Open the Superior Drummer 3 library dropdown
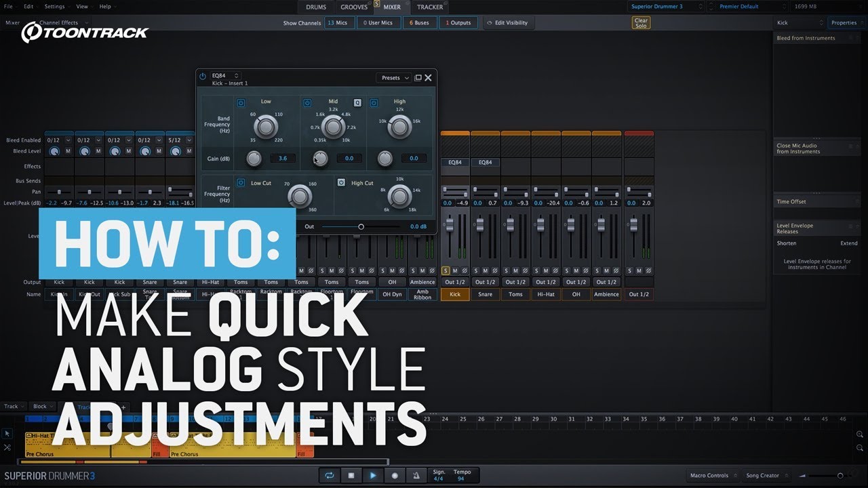The image size is (868, 488). point(665,6)
